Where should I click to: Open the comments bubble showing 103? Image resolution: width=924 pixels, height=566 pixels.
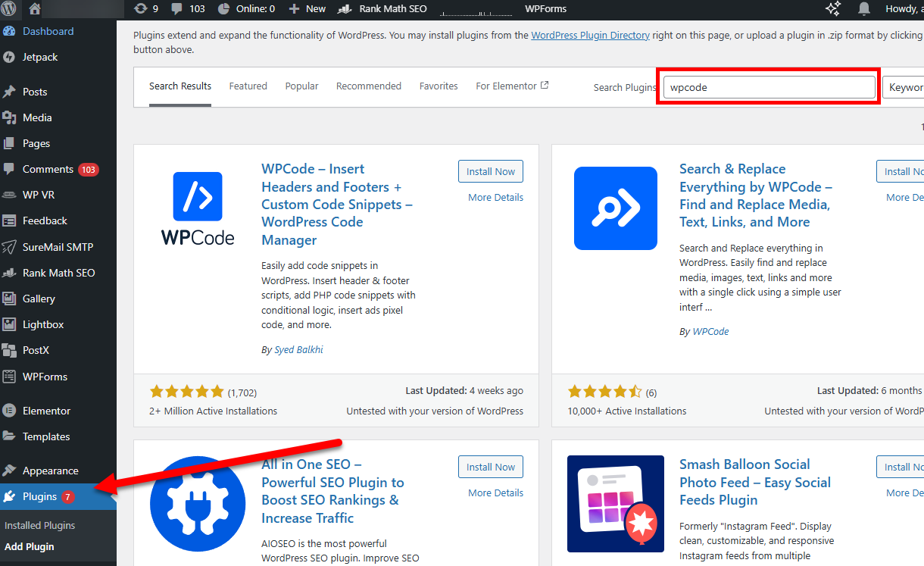[188, 9]
